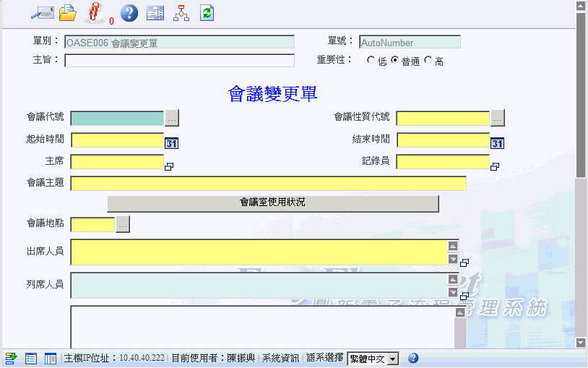
Task: Open the folder icon in toolbar
Action: click(67, 12)
